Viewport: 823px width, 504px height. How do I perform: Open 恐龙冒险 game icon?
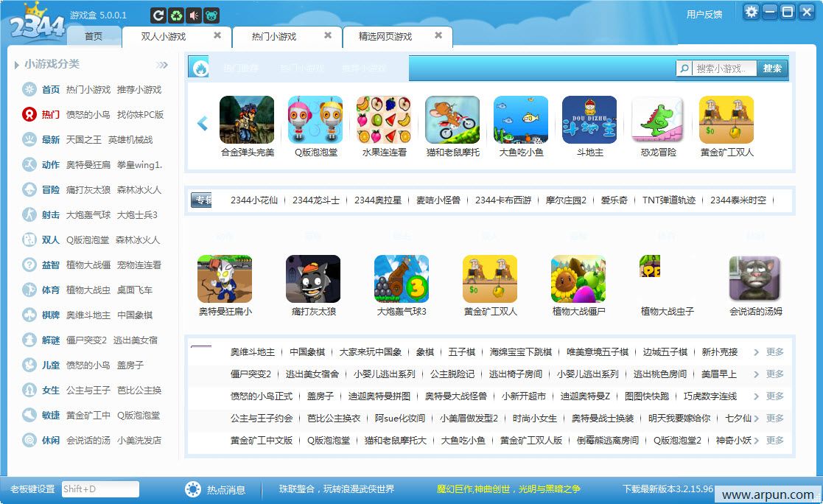point(658,119)
